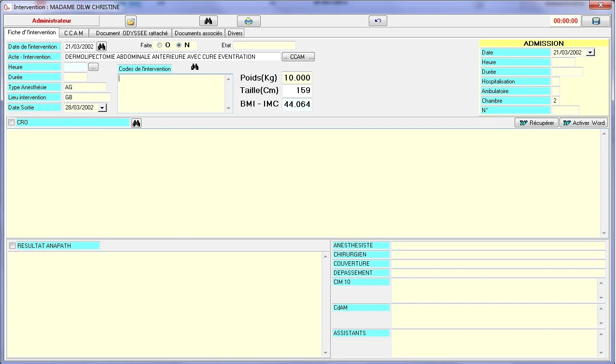Toggle the Ambulatoire checkbox
The width and height of the screenshot is (616, 364).
[x=556, y=91]
